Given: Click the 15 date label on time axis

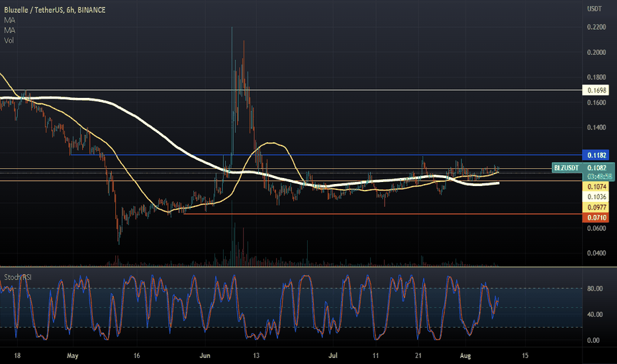Looking at the screenshot, I should 525,355.
